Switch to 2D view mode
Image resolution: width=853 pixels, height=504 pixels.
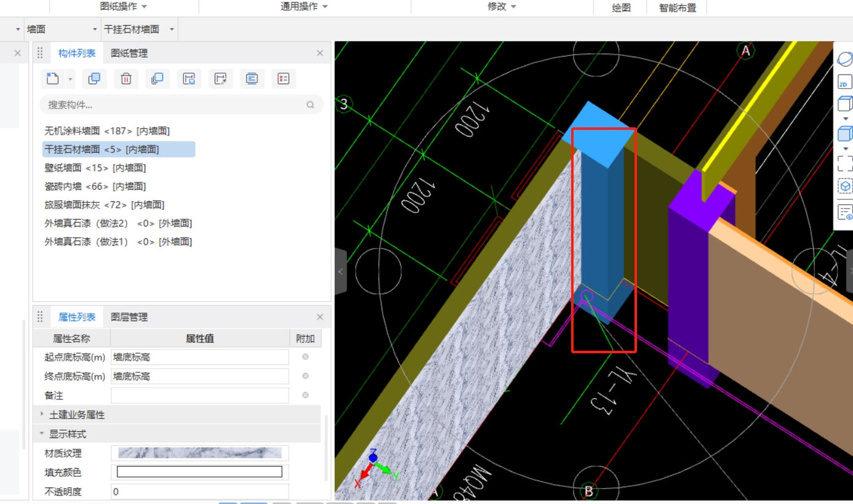(x=845, y=82)
